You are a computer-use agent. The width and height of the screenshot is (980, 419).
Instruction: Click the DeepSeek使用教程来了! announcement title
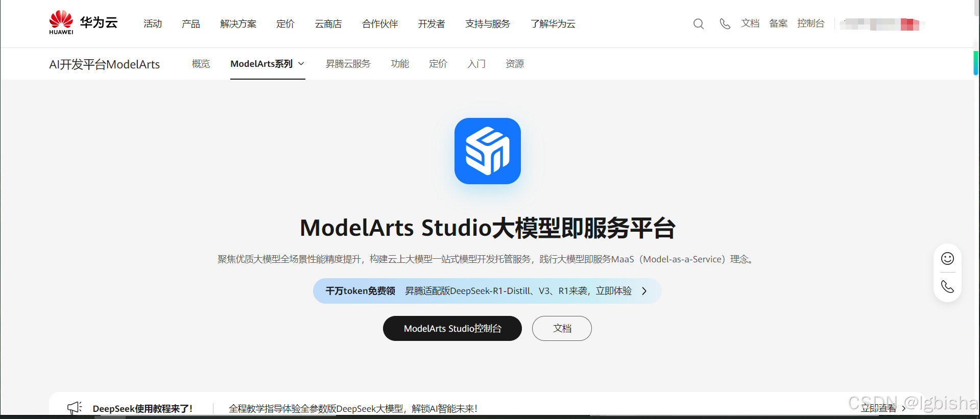pos(142,408)
